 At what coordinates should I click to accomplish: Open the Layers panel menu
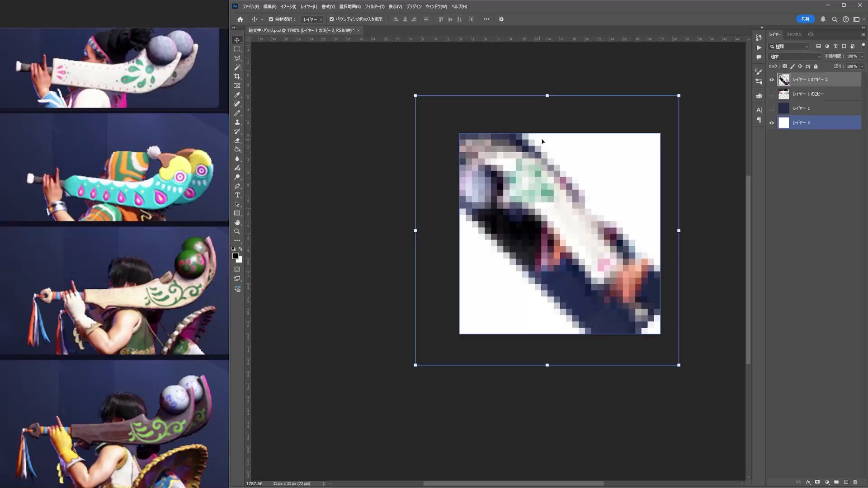(x=863, y=34)
